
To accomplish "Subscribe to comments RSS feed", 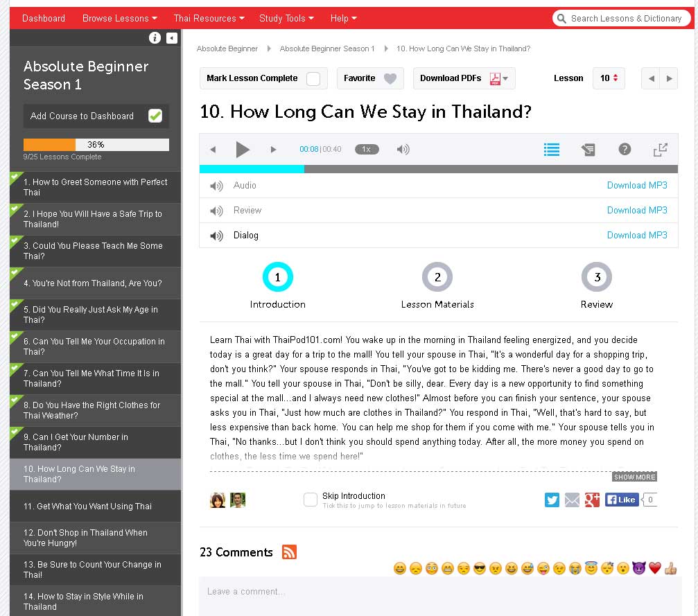I will click(x=289, y=552).
